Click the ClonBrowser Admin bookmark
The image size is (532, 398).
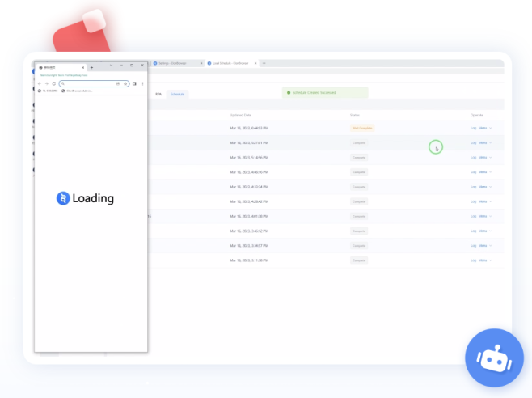tap(78, 91)
